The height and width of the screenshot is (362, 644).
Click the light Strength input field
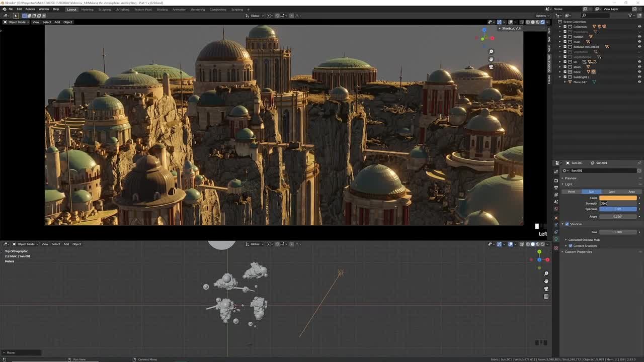click(x=618, y=204)
